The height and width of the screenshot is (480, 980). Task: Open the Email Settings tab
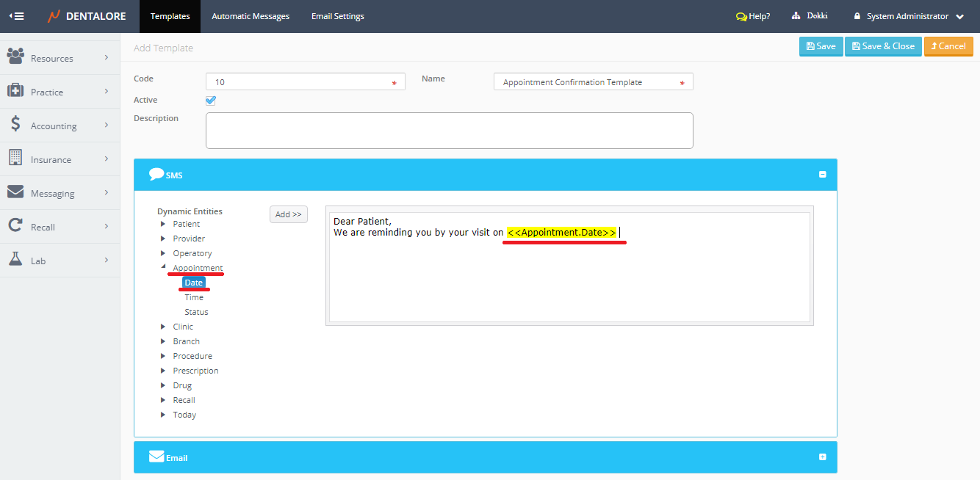click(x=337, y=16)
